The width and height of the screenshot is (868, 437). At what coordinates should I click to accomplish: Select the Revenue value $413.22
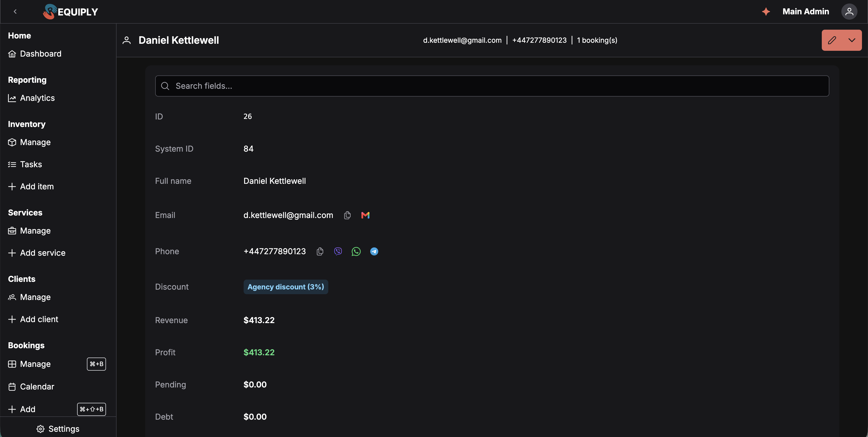click(x=259, y=320)
